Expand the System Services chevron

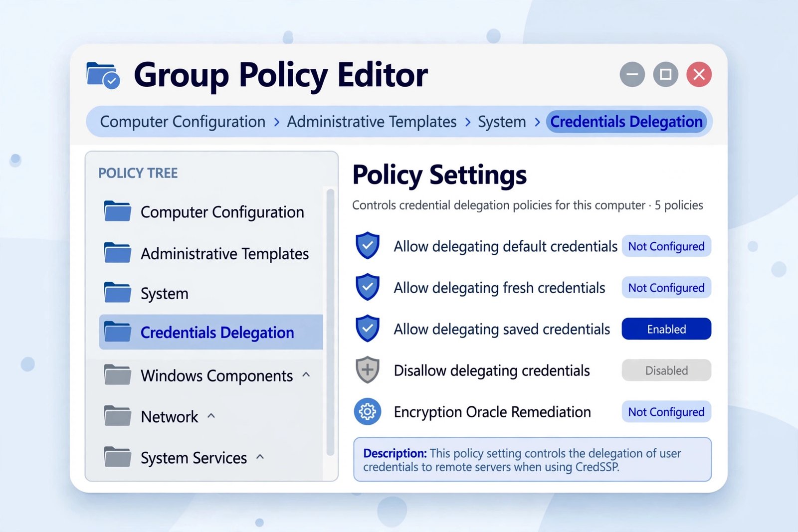260,456
